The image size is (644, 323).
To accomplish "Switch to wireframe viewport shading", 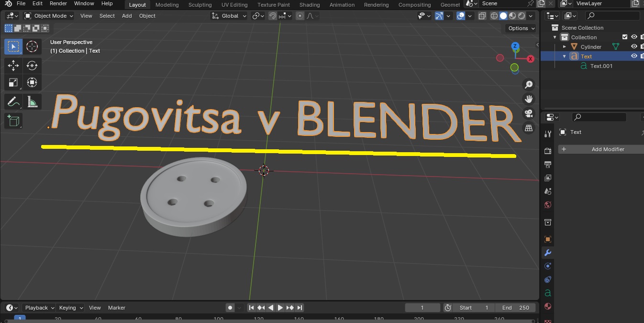I will point(494,16).
